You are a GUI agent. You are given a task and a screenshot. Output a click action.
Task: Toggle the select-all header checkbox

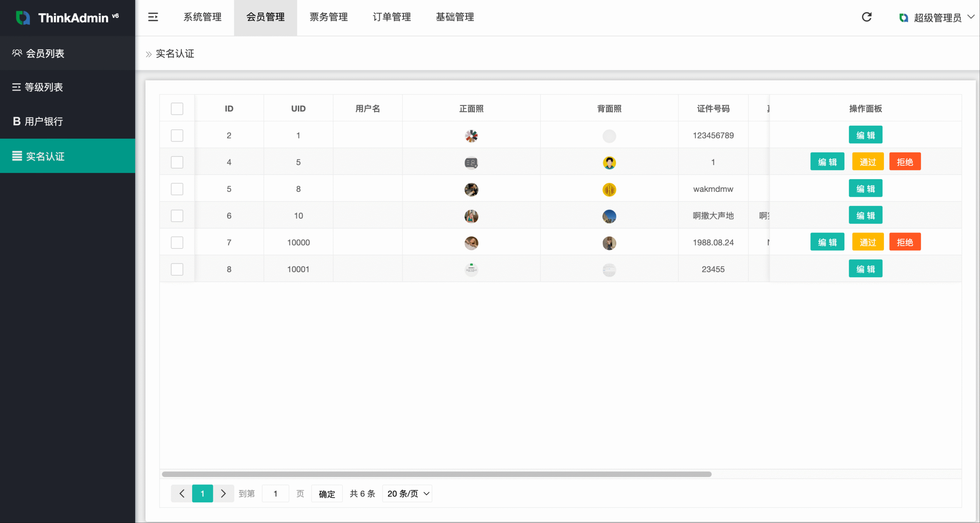tap(177, 109)
